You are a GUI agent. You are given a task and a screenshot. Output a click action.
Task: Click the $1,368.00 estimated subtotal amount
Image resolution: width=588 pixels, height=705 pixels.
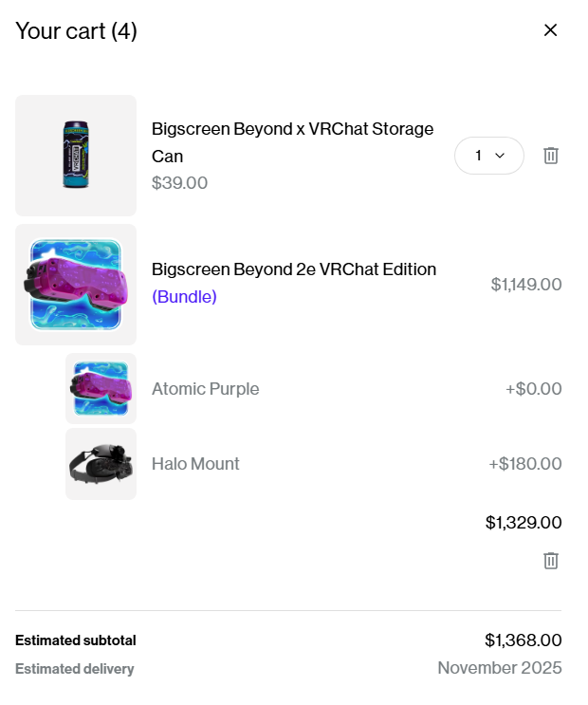point(524,640)
